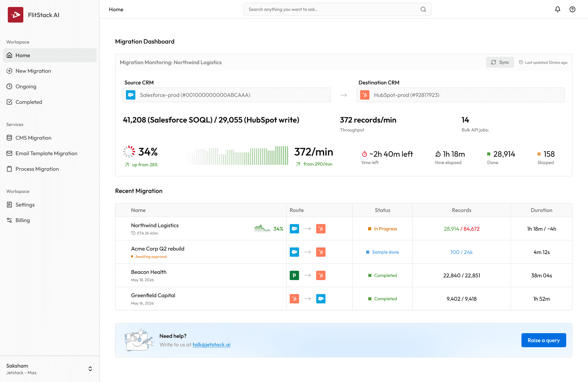588x382 pixels.
Task: Click the Status column header
Action: (x=382, y=210)
